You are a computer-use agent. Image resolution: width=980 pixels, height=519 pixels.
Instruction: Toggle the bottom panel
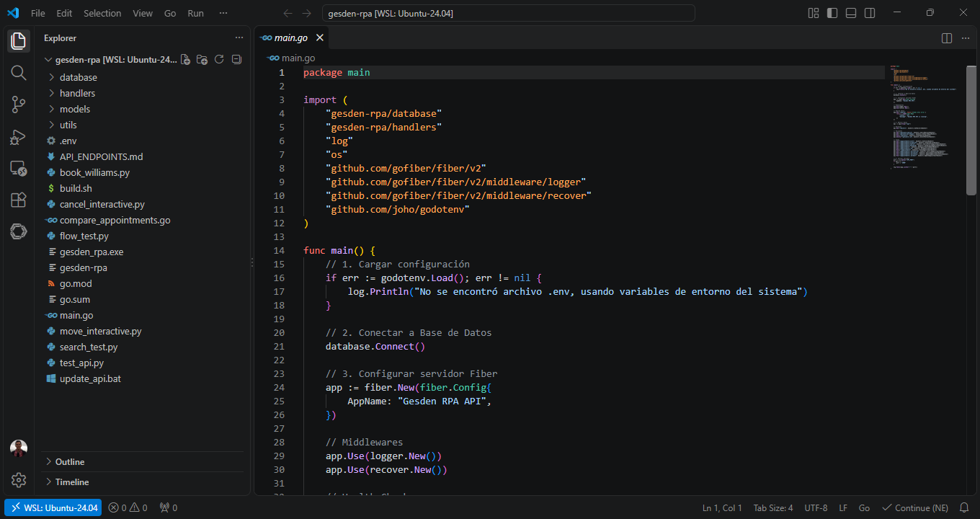[x=851, y=13]
